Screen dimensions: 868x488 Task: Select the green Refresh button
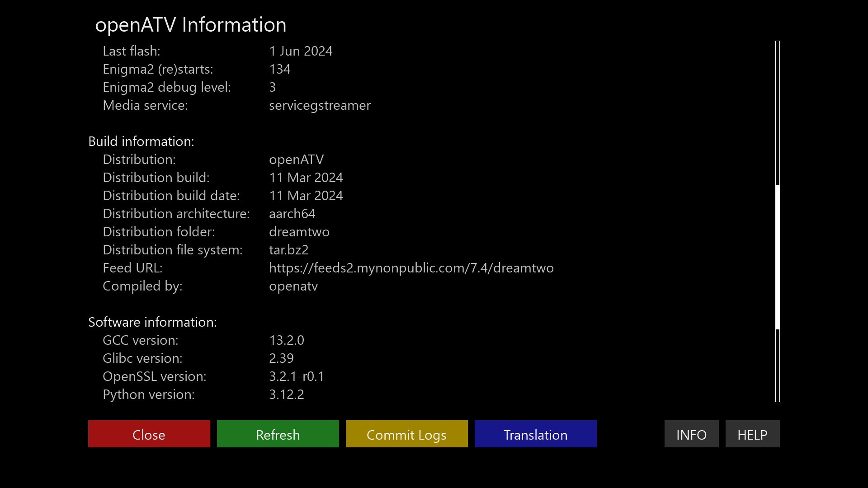(278, 434)
